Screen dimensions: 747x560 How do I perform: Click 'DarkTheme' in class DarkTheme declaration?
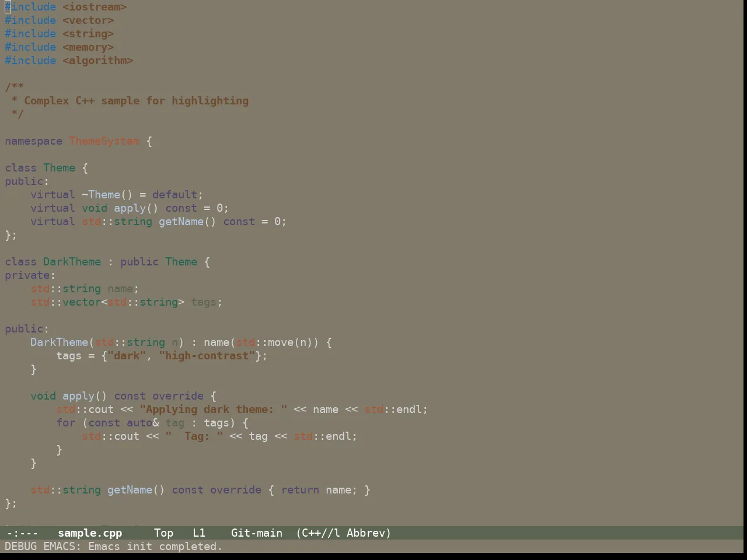tap(72, 262)
